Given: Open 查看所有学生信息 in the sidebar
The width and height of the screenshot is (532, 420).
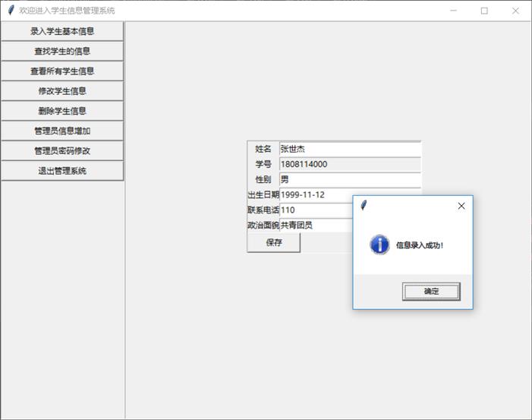Looking at the screenshot, I should (x=62, y=71).
